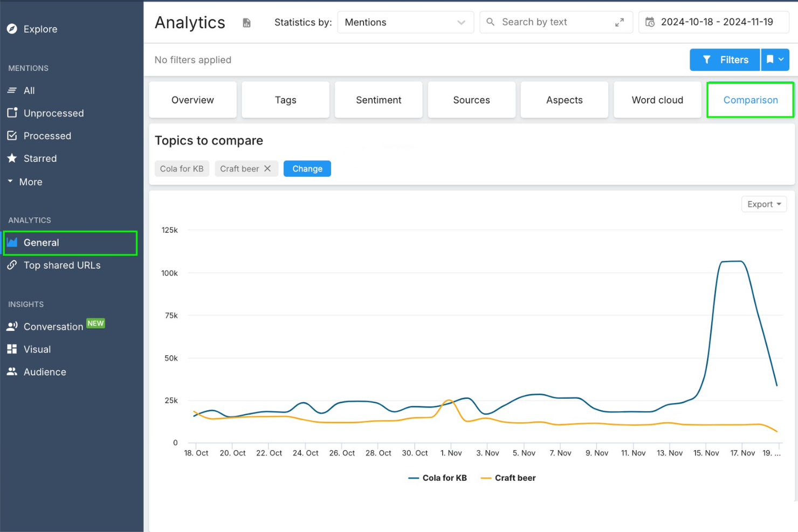Click the calendar icon in date range
This screenshot has height=532, width=798.
click(650, 22)
